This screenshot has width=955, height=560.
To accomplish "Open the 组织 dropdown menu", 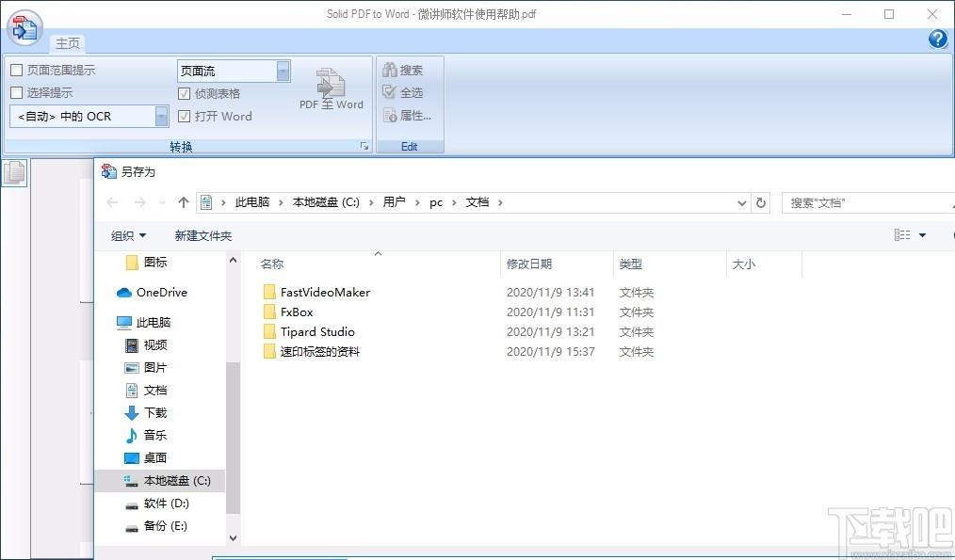I will tap(128, 235).
